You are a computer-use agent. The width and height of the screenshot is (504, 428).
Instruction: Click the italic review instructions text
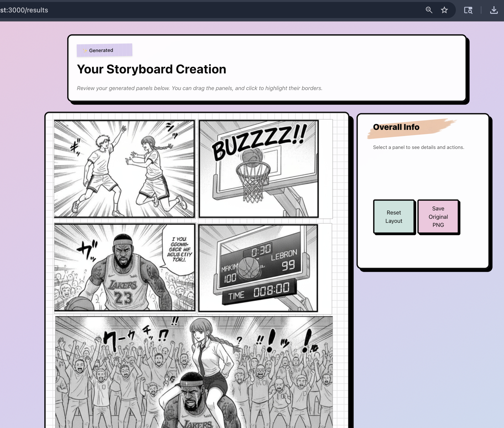pos(199,88)
